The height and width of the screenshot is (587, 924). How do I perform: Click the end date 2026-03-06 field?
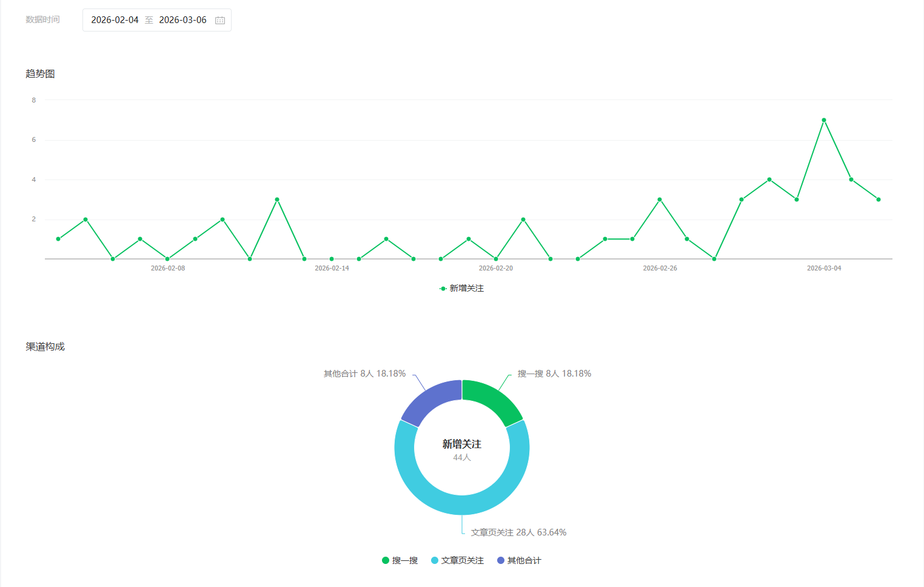[182, 20]
